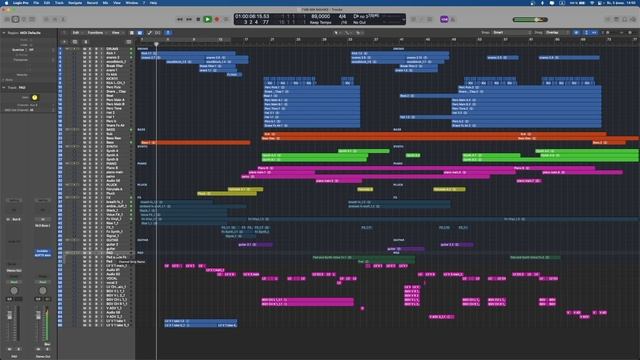Solo the BASS track

tap(90, 129)
